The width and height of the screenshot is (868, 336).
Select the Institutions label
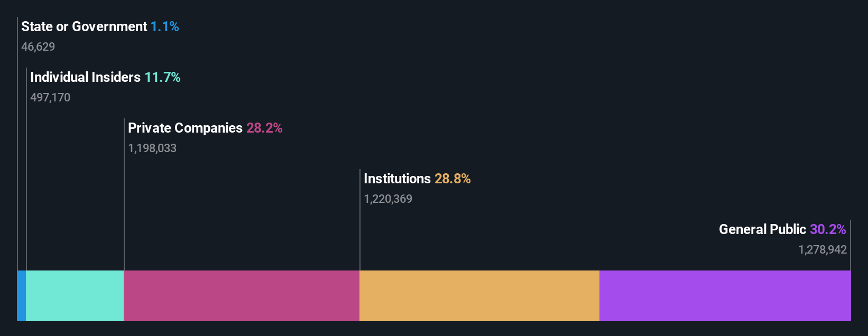point(397,179)
